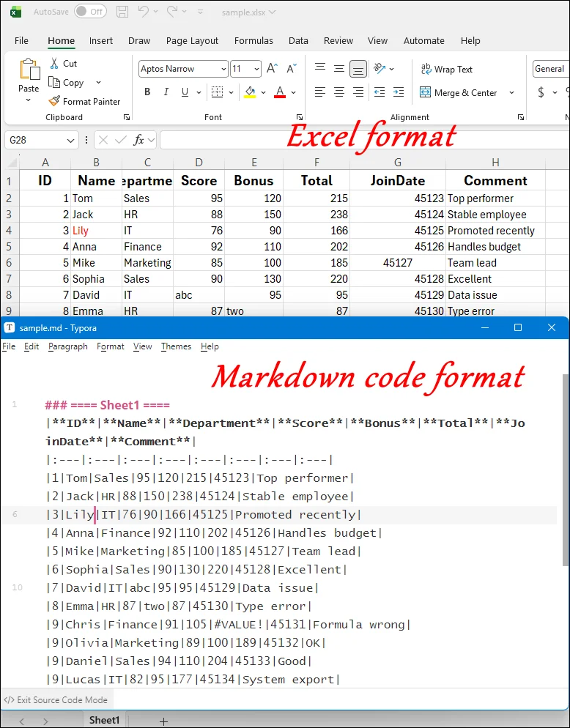Switch to the Insert ribbon tab
Screen dimensions: 570x728
(101, 41)
